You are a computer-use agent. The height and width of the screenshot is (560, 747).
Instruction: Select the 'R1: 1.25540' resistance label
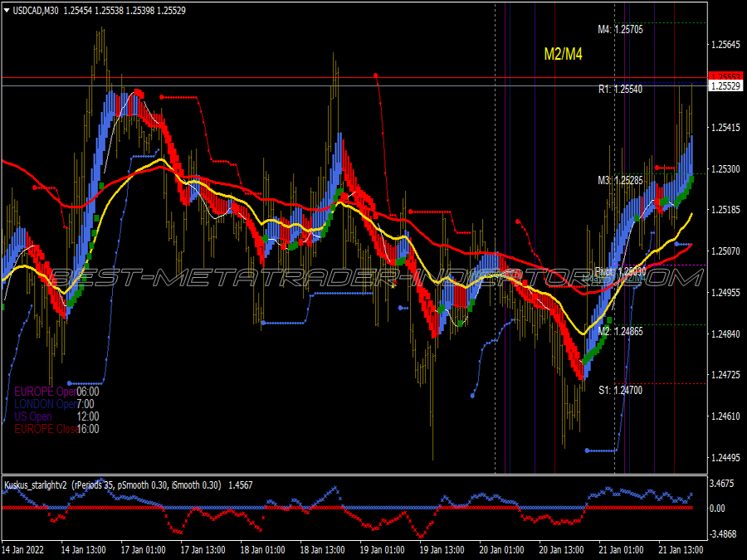click(620, 89)
